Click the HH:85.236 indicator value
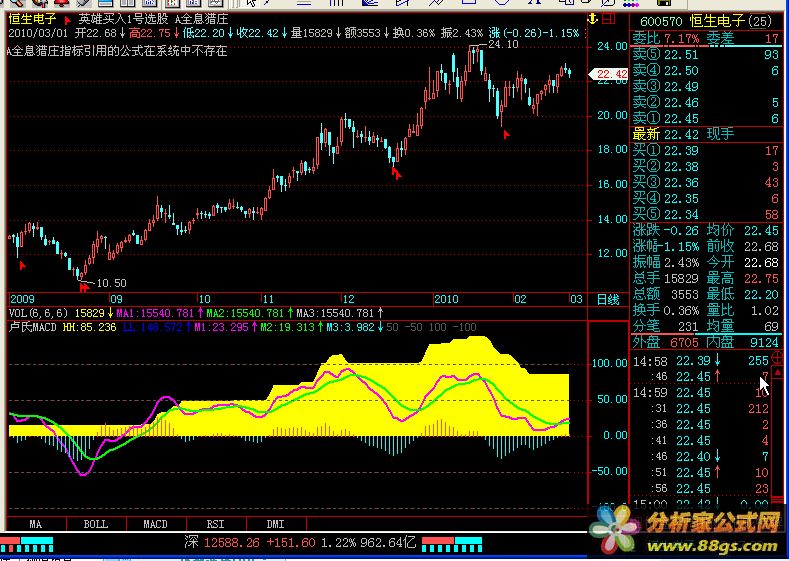 [90, 327]
